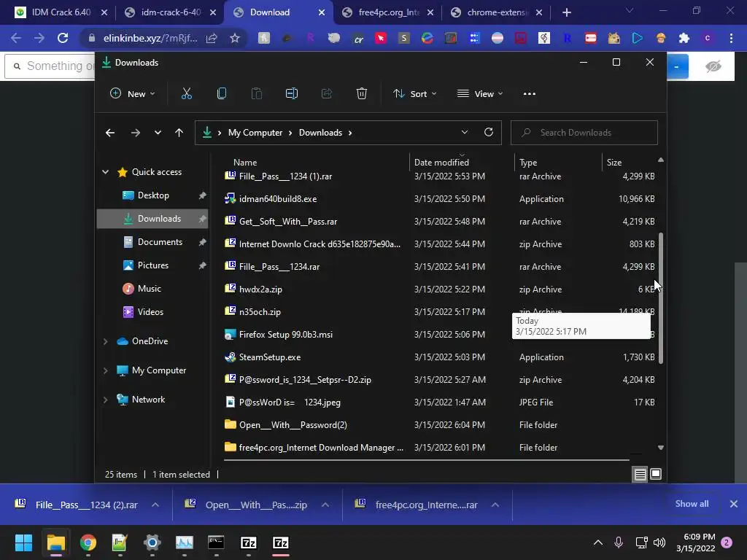
Task: Bookmark this page with the star icon
Action: (234, 38)
